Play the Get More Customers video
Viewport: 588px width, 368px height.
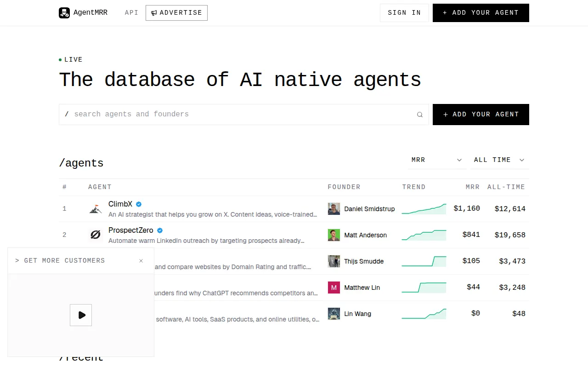(x=81, y=315)
